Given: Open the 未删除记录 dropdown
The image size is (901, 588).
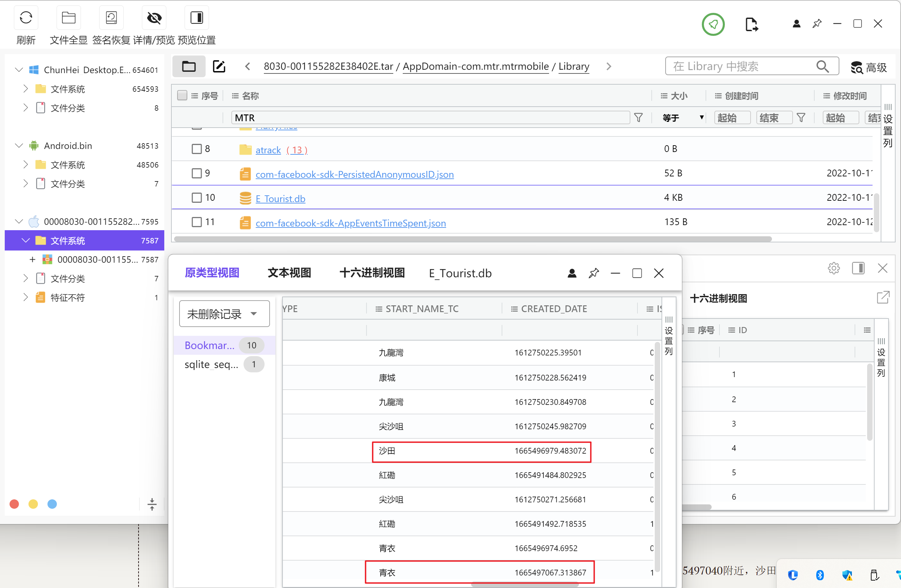Looking at the screenshot, I should (x=224, y=314).
